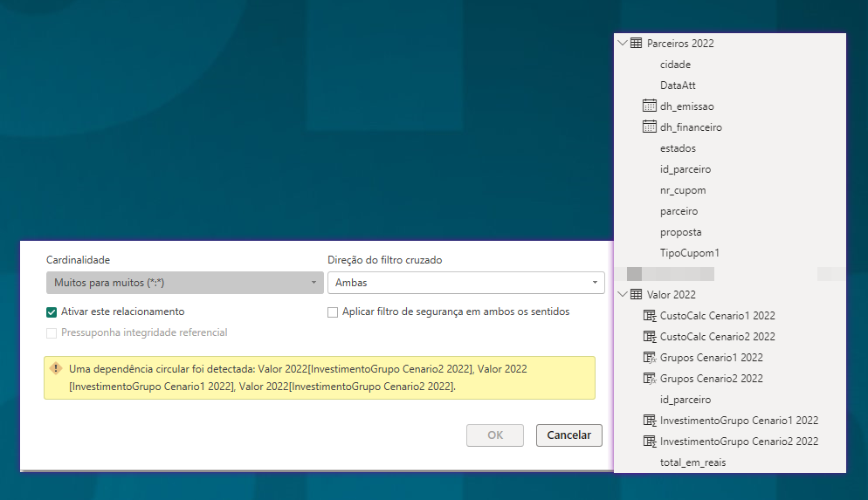Open the Cardinalidade dropdown
The height and width of the screenshot is (500, 868).
click(185, 283)
